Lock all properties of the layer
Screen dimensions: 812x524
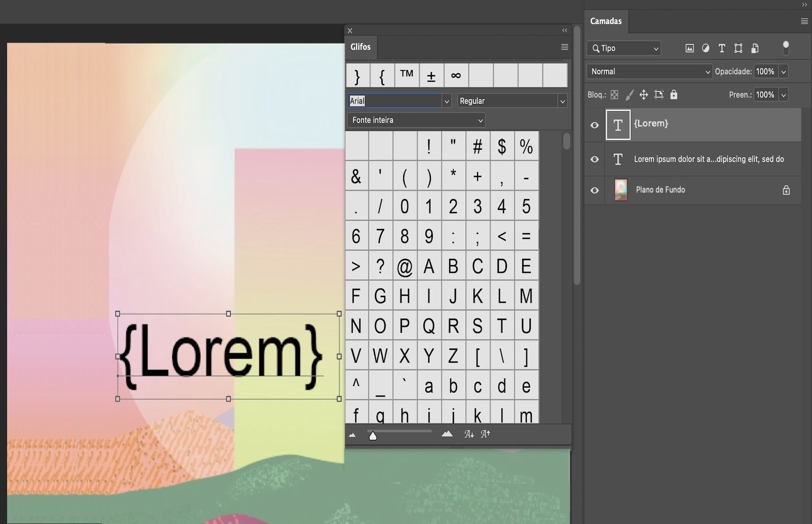point(674,94)
